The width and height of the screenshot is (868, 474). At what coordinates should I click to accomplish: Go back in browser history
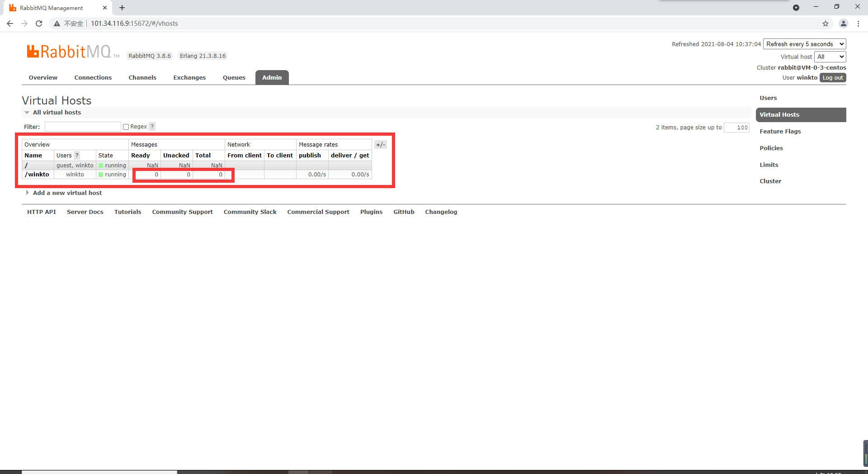(10, 24)
